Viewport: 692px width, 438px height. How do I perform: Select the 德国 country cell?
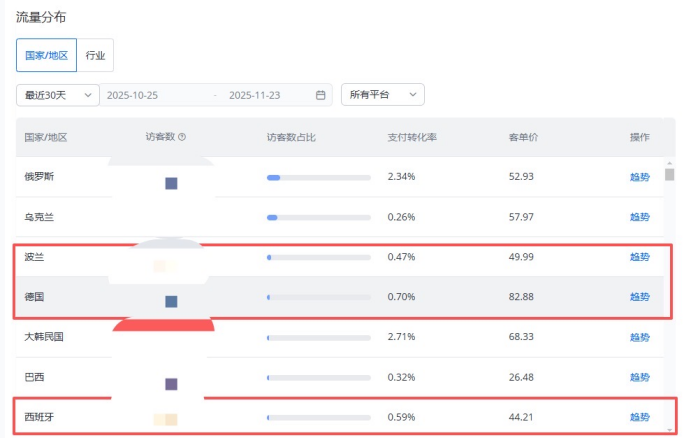(34, 297)
